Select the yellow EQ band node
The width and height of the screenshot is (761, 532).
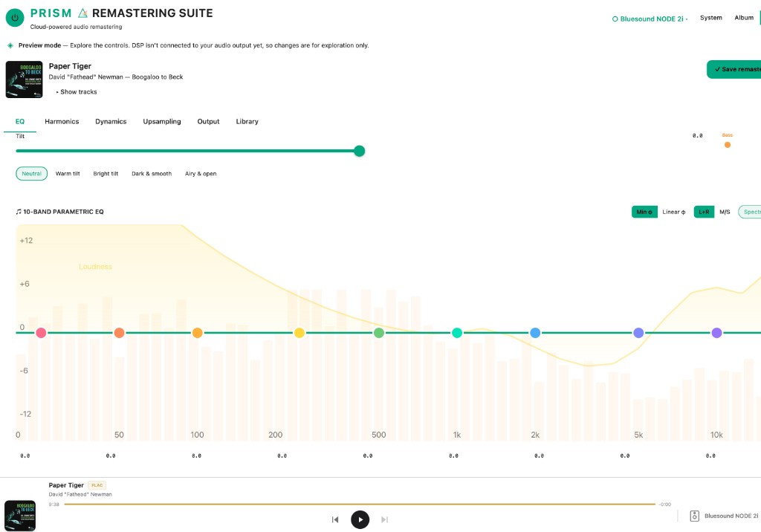coord(299,333)
